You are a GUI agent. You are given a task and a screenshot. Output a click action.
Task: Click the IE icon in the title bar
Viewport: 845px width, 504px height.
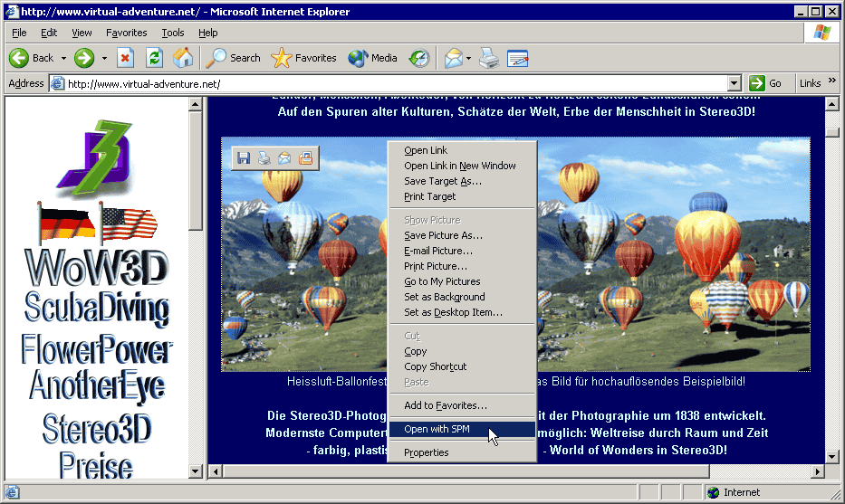[x=12, y=11]
